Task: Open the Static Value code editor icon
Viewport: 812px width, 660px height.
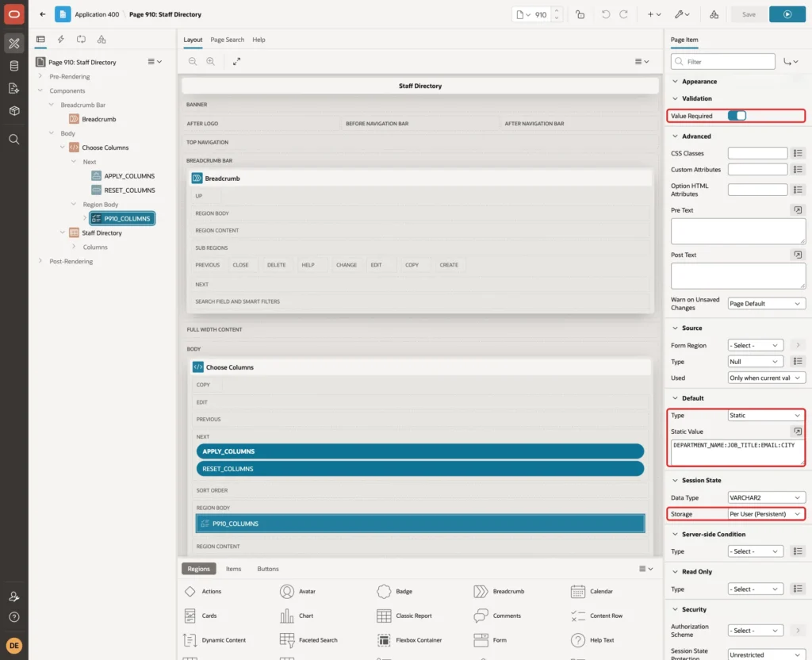Action: [798, 432]
